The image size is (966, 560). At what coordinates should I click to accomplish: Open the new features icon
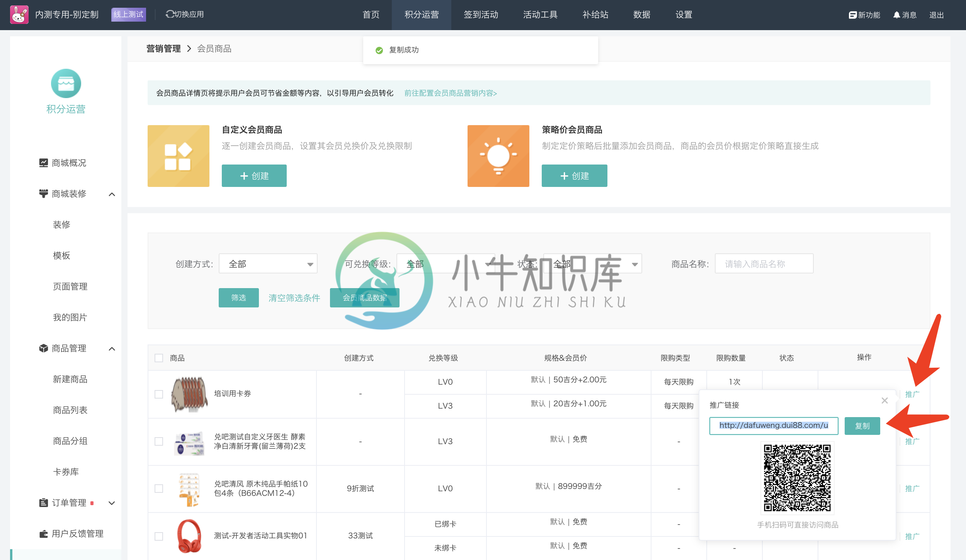(x=852, y=15)
